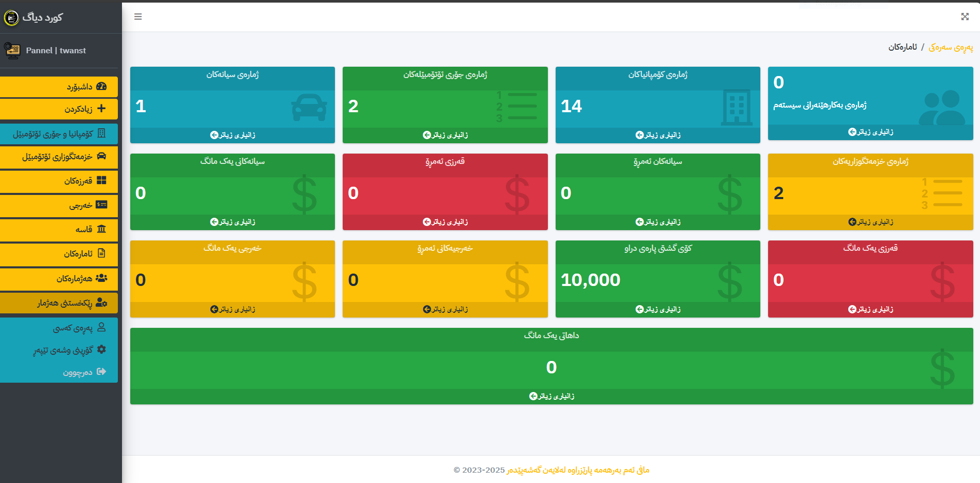Open more info on کۆی گشتی پارەی دراو card

[x=658, y=309]
